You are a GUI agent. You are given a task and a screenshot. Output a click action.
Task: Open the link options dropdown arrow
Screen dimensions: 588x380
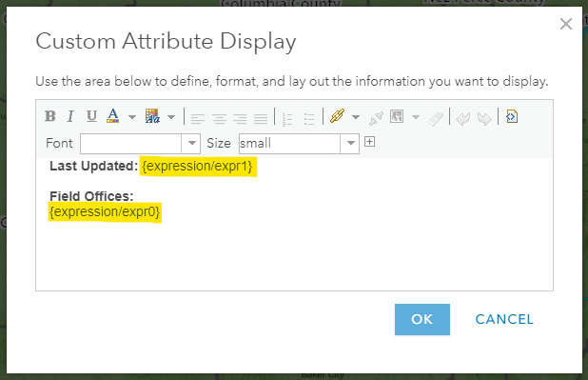coord(356,117)
